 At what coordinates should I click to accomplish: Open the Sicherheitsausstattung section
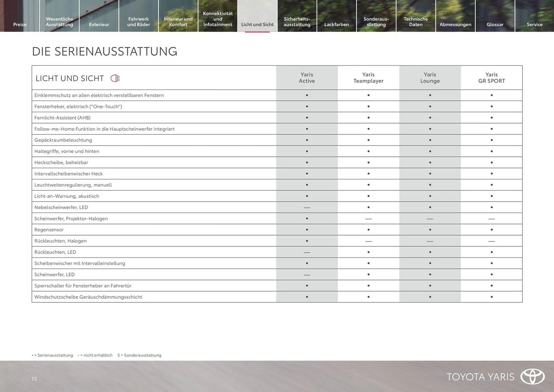297,22
